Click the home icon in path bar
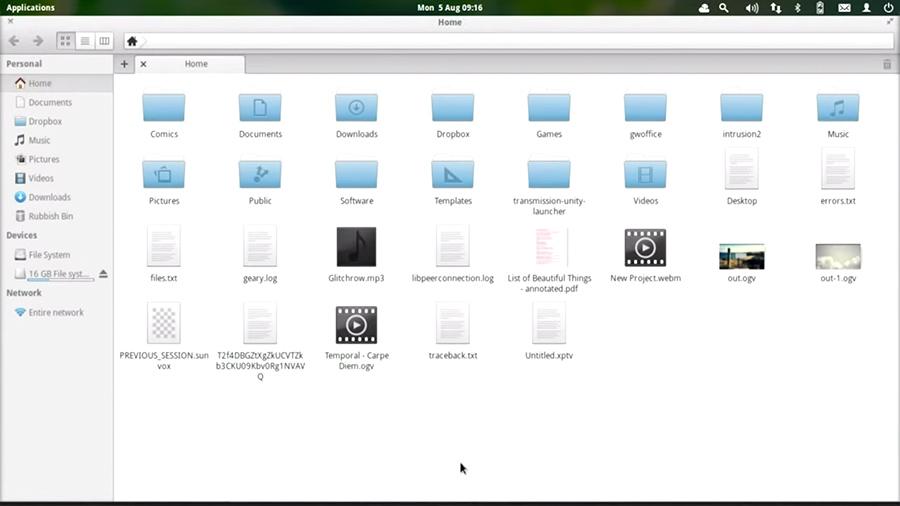 (132, 42)
